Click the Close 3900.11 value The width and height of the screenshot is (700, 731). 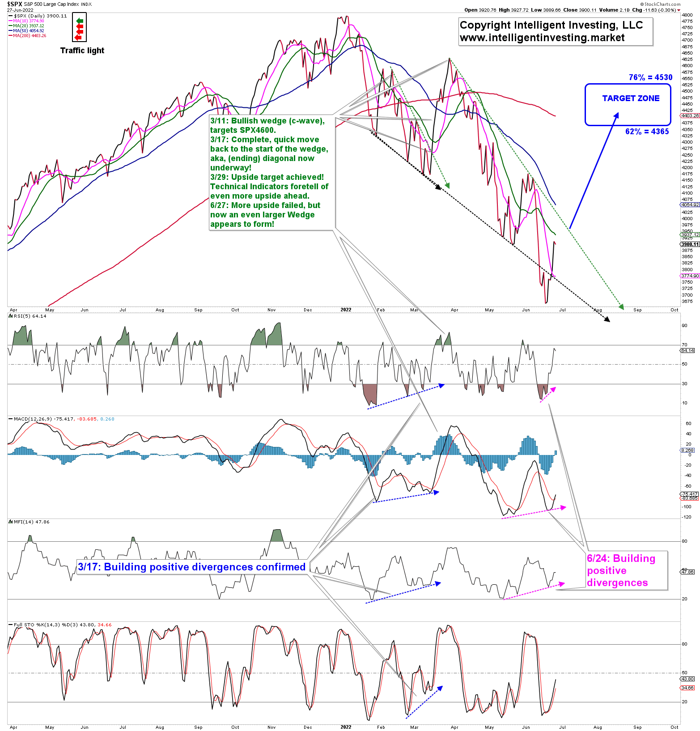tap(580, 10)
